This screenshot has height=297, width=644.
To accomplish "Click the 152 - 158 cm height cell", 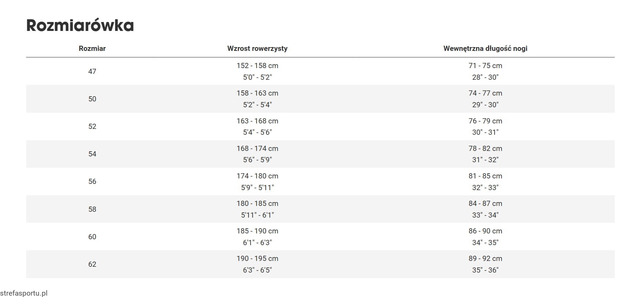I will tap(257, 66).
